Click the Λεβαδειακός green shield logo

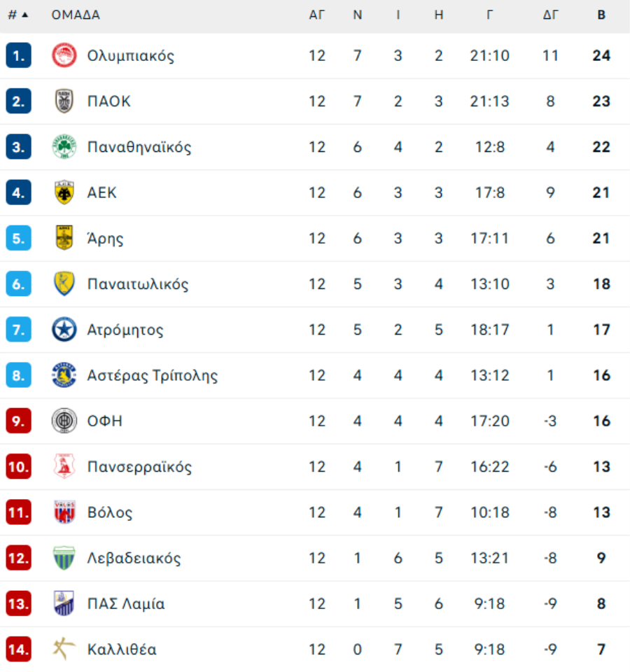tap(64, 558)
